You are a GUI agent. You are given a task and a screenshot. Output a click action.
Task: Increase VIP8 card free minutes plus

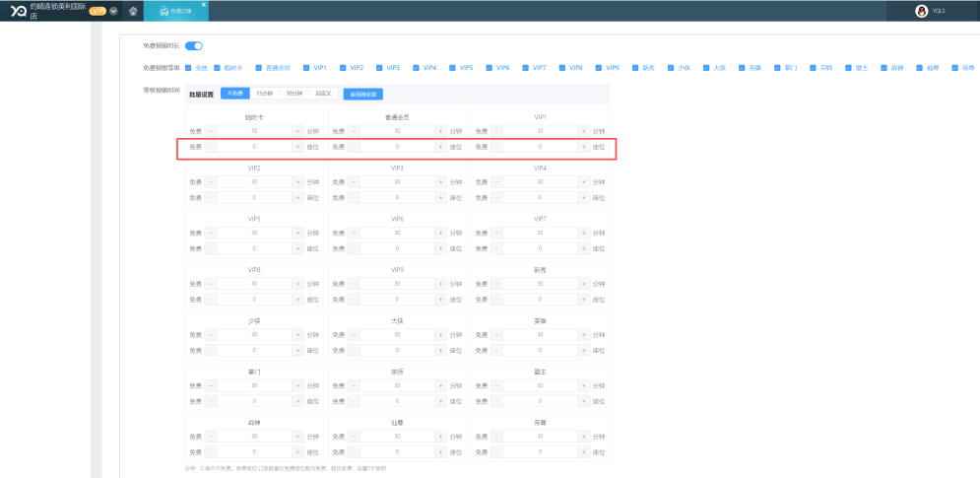tap(298, 284)
